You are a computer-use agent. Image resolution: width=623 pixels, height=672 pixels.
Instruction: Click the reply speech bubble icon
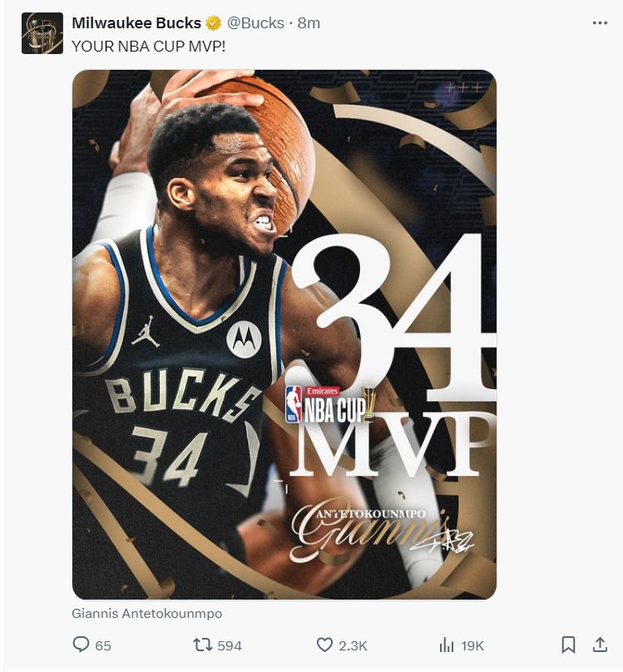click(82, 645)
